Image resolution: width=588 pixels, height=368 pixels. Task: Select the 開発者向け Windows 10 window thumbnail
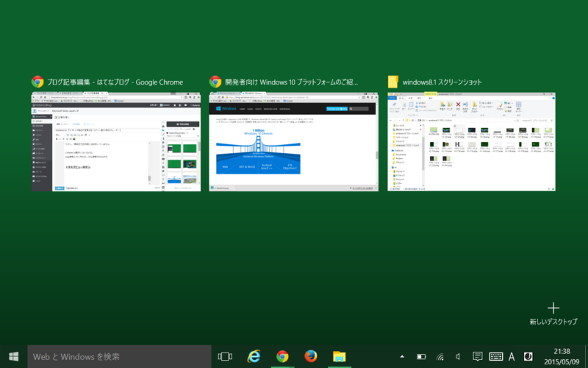(293, 141)
